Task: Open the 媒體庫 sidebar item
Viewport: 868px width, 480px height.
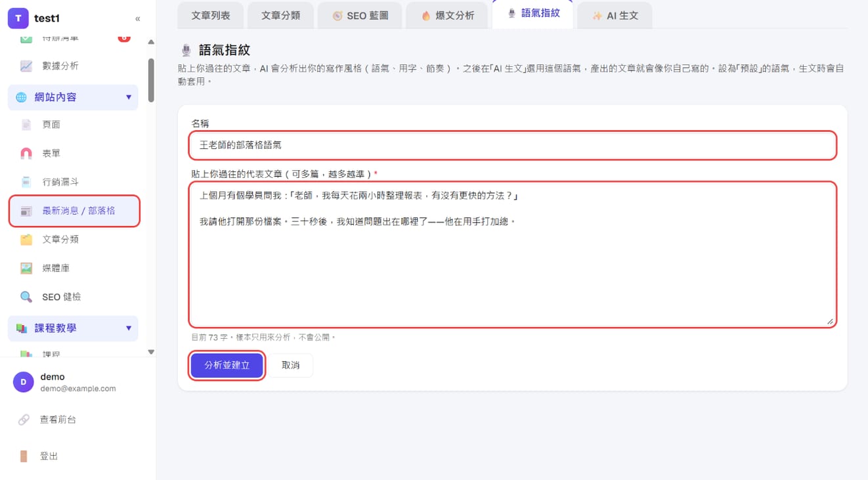Action: [x=73, y=268]
